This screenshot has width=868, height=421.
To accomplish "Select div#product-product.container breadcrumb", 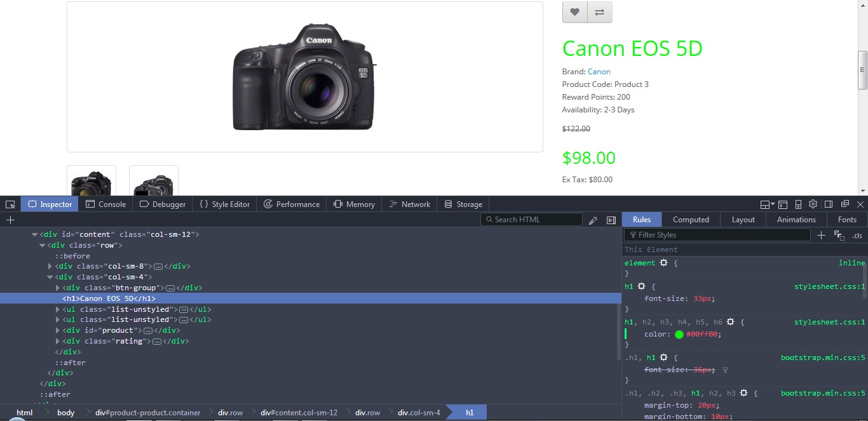I will pos(147,413).
